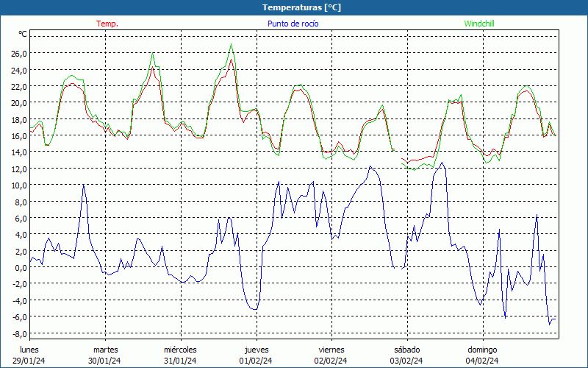Viewport: 588px width, 368px height.
Task: Click the 03/02/24 date label
Action: 406,361
